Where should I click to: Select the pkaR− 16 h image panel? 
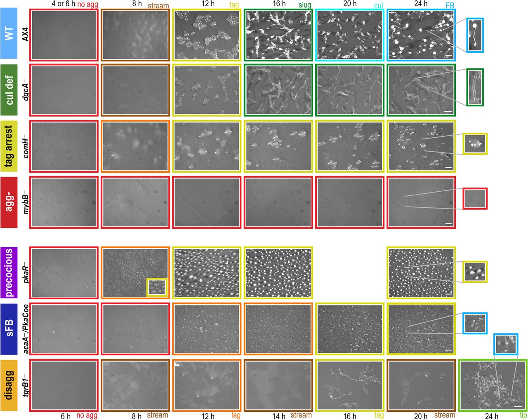[278, 272]
